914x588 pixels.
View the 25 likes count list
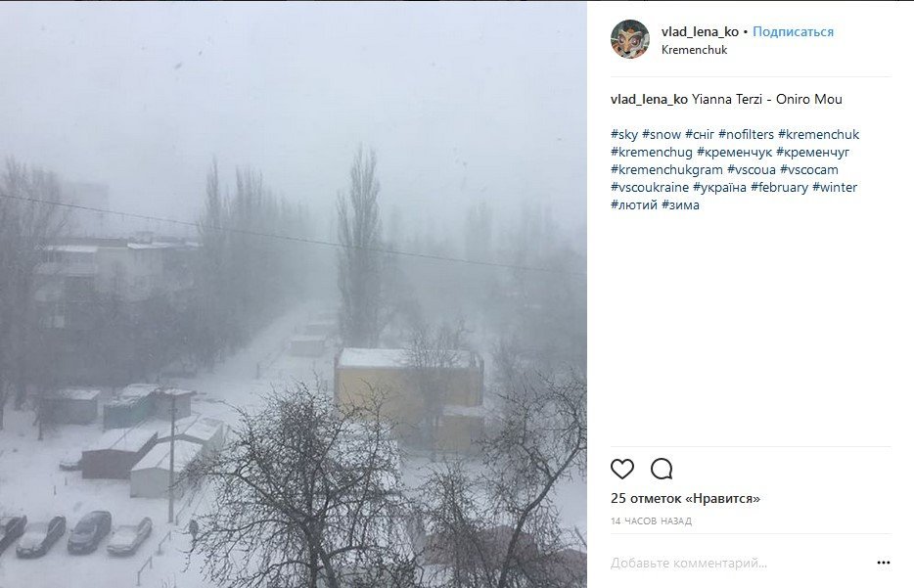(x=685, y=499)
